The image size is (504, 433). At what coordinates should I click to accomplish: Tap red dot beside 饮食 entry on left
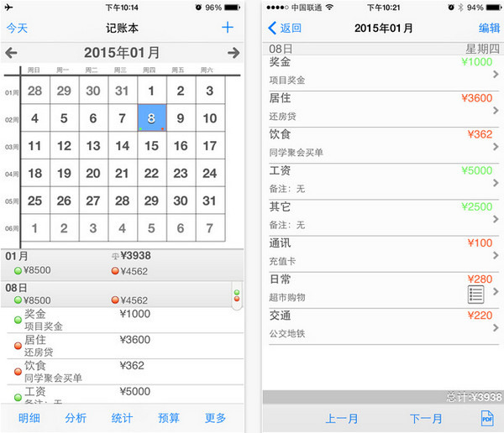coord(18,372)
